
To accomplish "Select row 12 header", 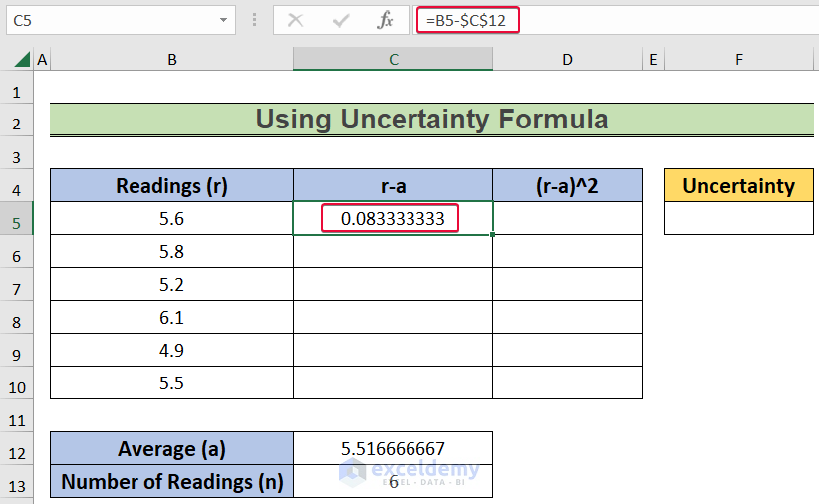I will tap(16, 448).
